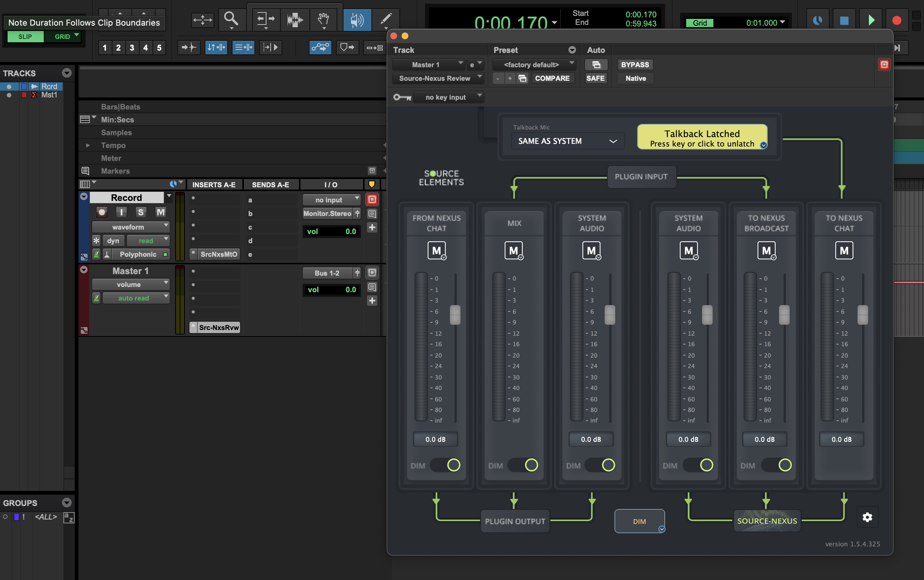Image resolution: width=924 pixels, height=580 pixels.
Task: Toggle Link Timeline and Edit Selection
Action: coord(216,48)
